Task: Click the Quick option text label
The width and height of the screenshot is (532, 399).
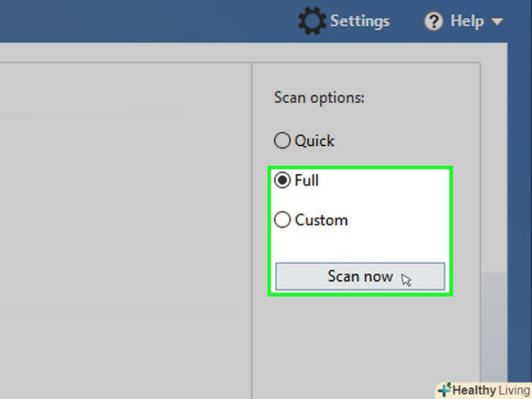Action: [314, 140]
